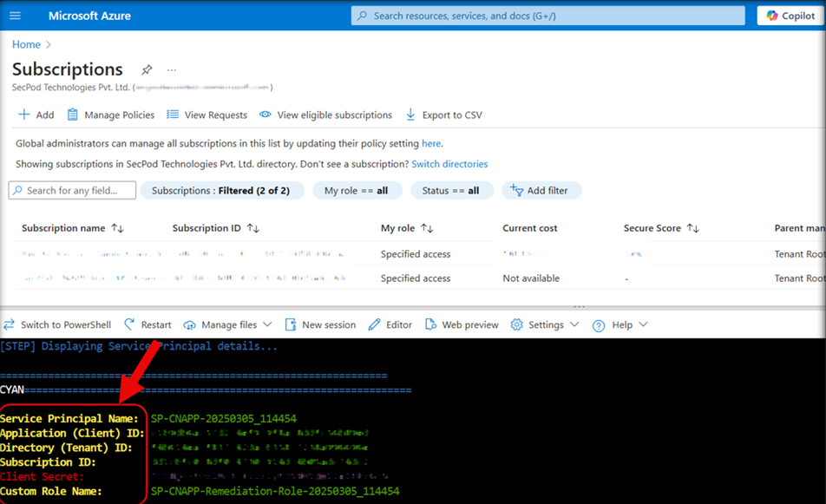This screenshot has height=504, width=826.
Task: Click Add filter
Action: click(541, 190)
